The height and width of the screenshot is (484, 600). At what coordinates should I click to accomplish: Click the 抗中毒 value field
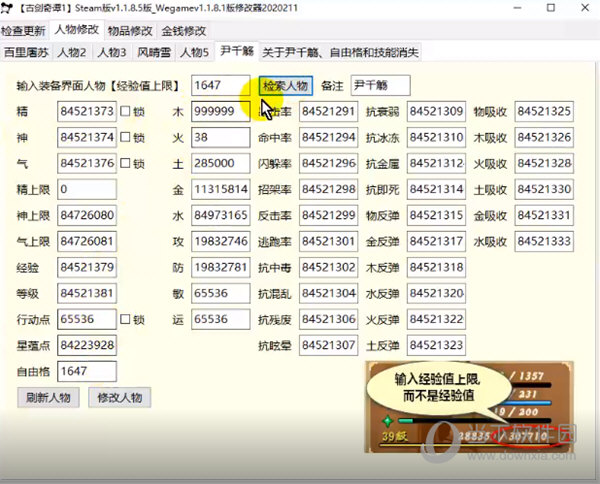[329, 267]
